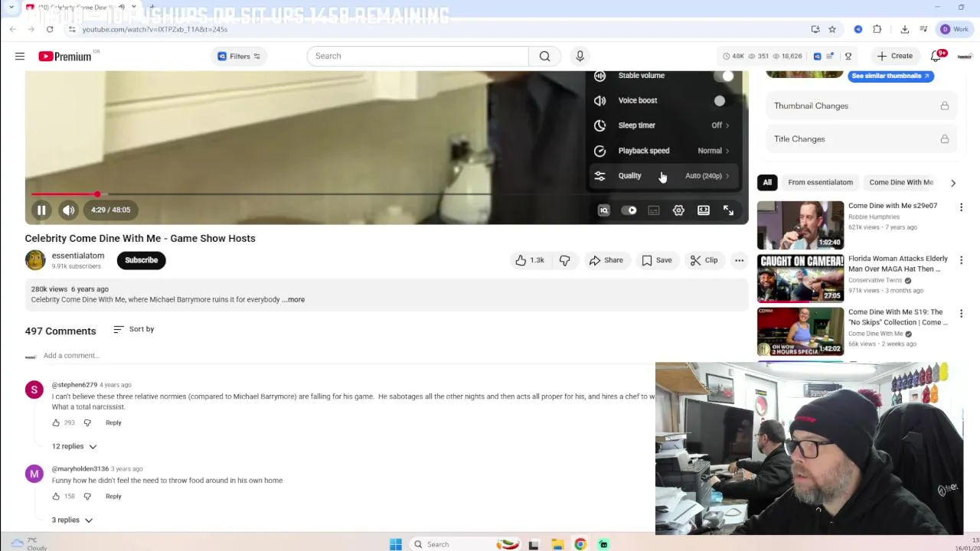980x551 pixels.
Task: Toggle Voice boost switch
Action: click(x=720, y=100)
